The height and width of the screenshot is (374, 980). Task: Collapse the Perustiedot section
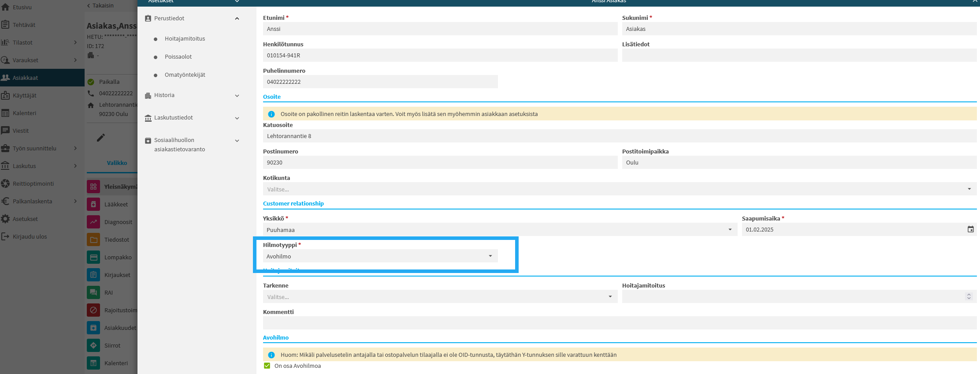(x=237, y=19)
